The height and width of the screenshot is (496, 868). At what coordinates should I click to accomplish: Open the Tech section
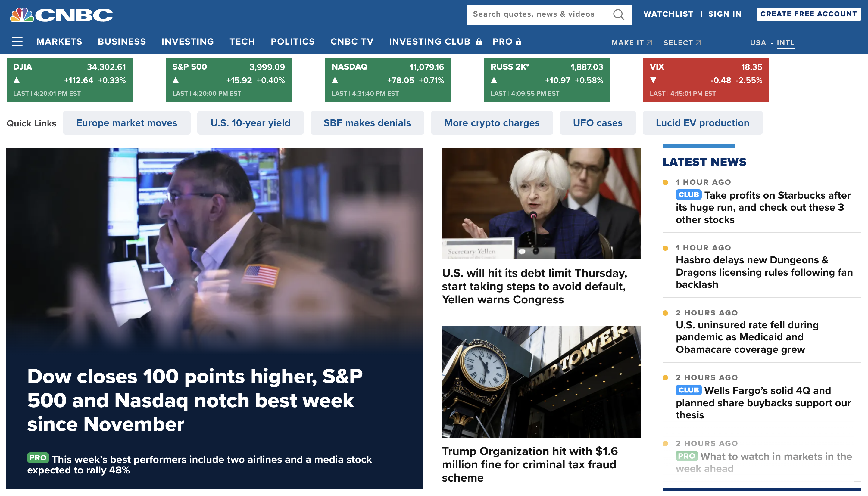242,42
